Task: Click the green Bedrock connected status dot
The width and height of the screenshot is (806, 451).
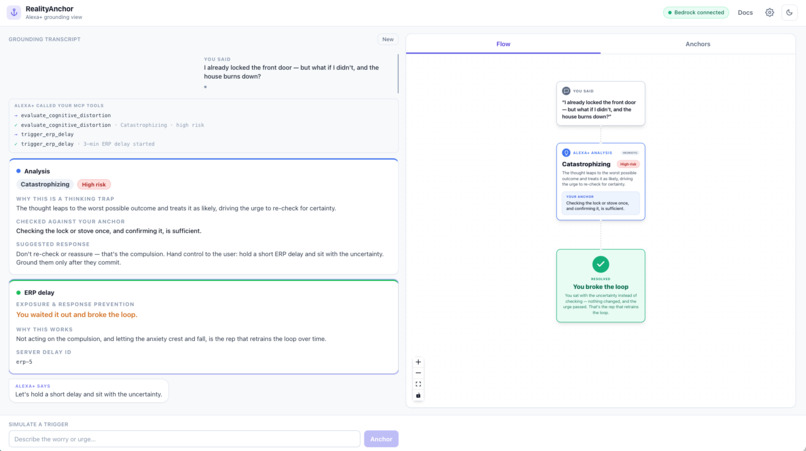Action: tap(669, 12)
